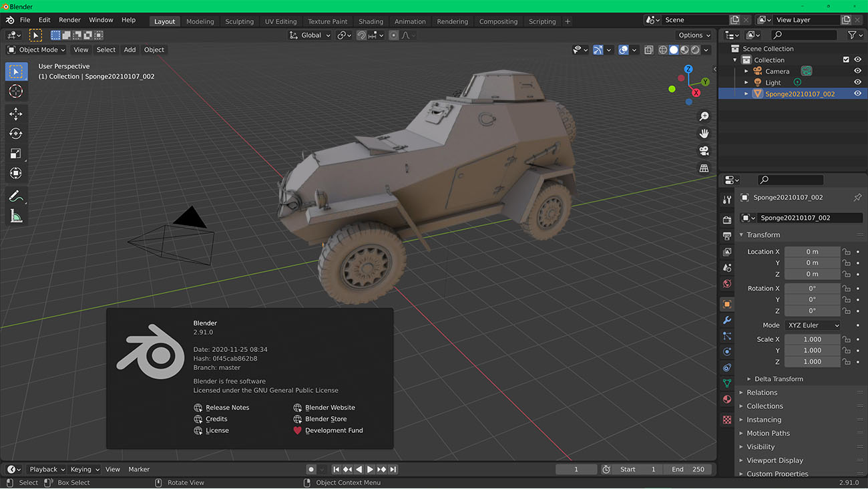Toggle visibility of Sponge20210107_002 in outliner
This screenshot has height=489, width=868.
click(858, 94)
